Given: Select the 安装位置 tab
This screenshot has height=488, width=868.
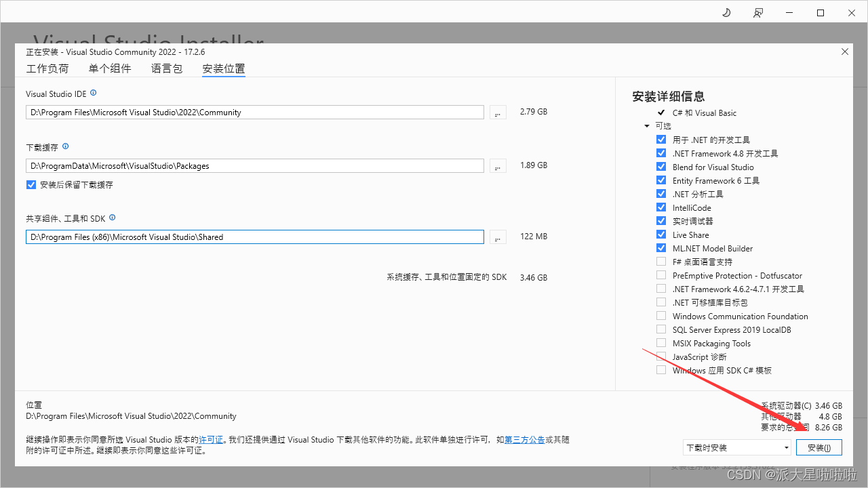Looking at the screenshot, I should click(224, 68).
